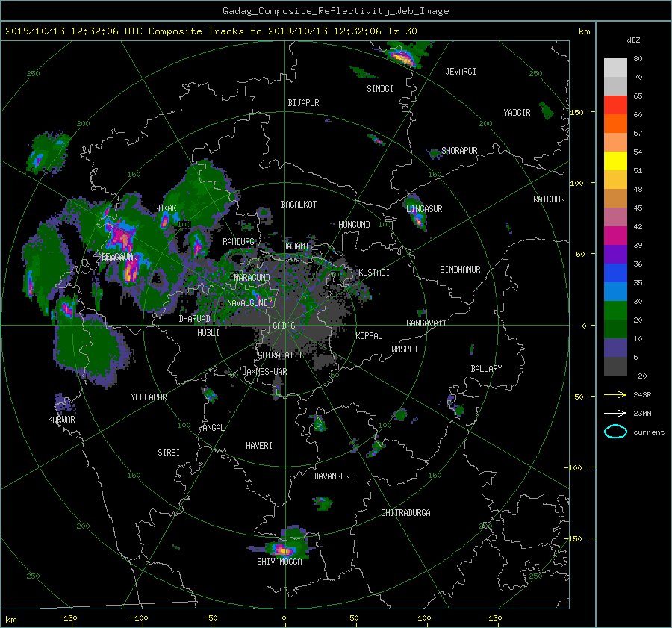Image resolution: width=672 pixels, height=628 pixels.
Task: Select the orange 57-60 dBZ legend swatch
Action: pos(615,124)
